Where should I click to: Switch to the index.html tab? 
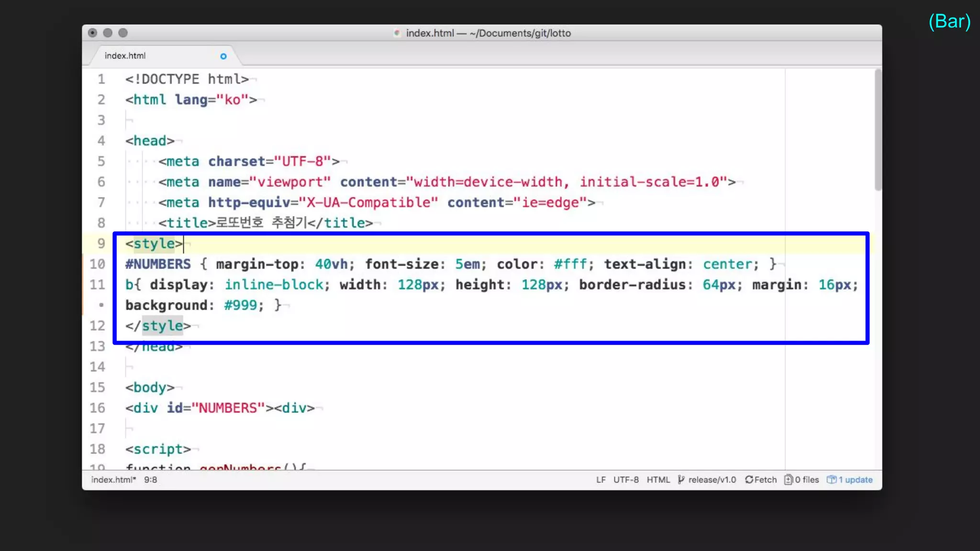pyautogui.click(x=125, y=56)
